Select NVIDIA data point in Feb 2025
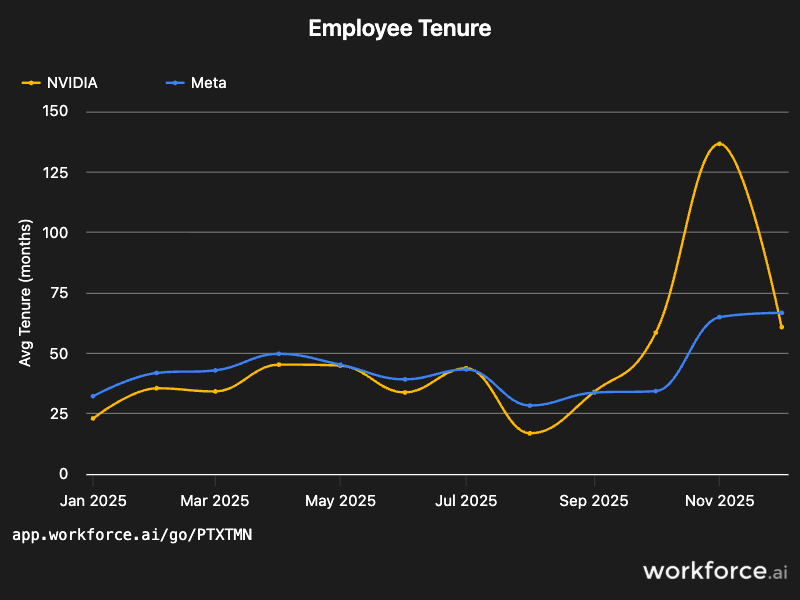This screenshot has height=600, width=800. tap(157, 388)
